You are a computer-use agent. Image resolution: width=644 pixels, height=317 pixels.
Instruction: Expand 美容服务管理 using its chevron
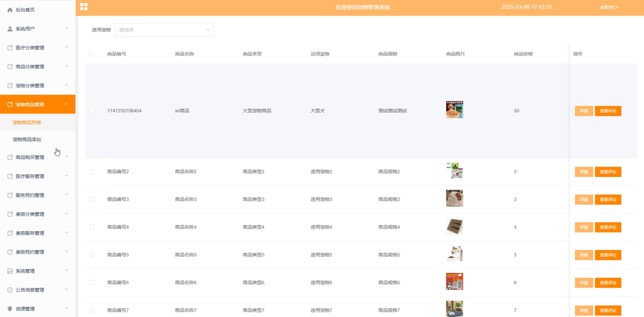pyautogui.click(x=66, y=233)
